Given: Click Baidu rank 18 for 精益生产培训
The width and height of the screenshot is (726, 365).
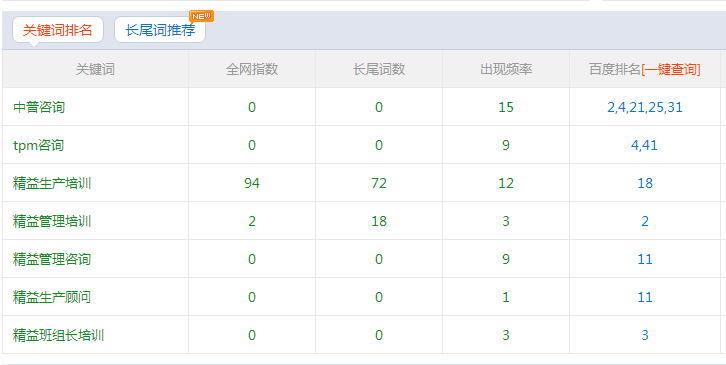Looking at the screenshot, I should click(x=645, y=183).
